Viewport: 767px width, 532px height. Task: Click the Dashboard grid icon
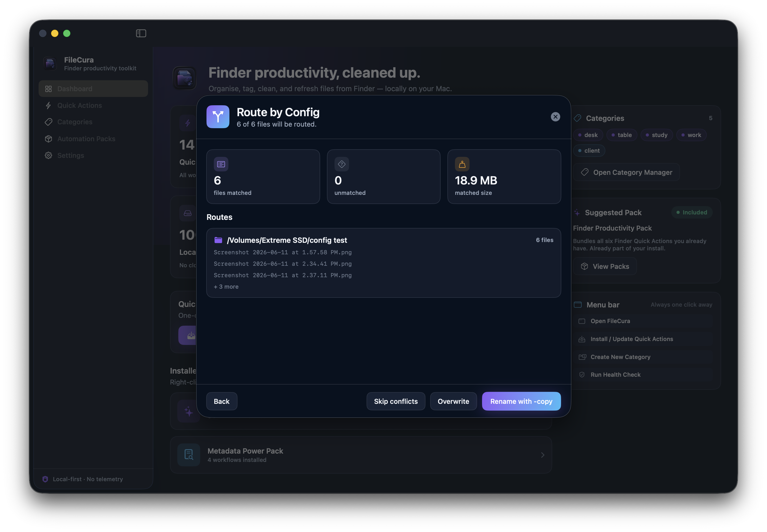(x=48, y=89)
